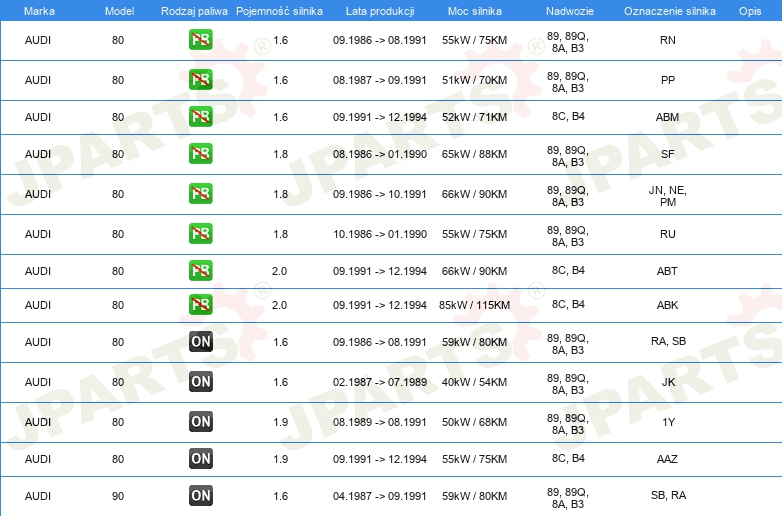Sort by Pojemność silnika header

pyautogui.click(x=279, y=11)
